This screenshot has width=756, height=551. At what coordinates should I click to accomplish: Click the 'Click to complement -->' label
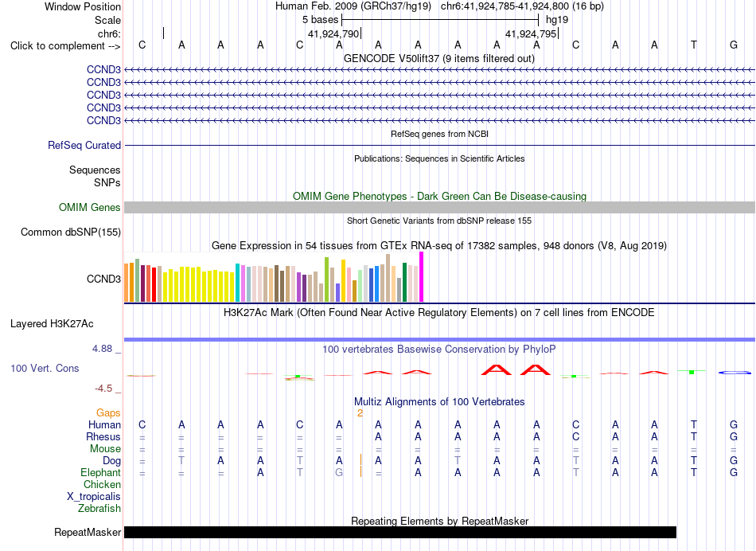click(65, 46)
